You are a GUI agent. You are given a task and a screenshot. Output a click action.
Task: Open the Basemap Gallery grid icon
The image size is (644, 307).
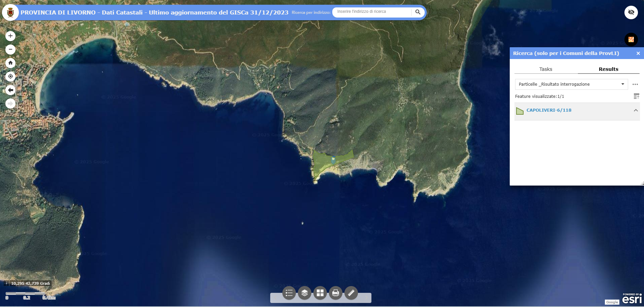tap(320, 293)
